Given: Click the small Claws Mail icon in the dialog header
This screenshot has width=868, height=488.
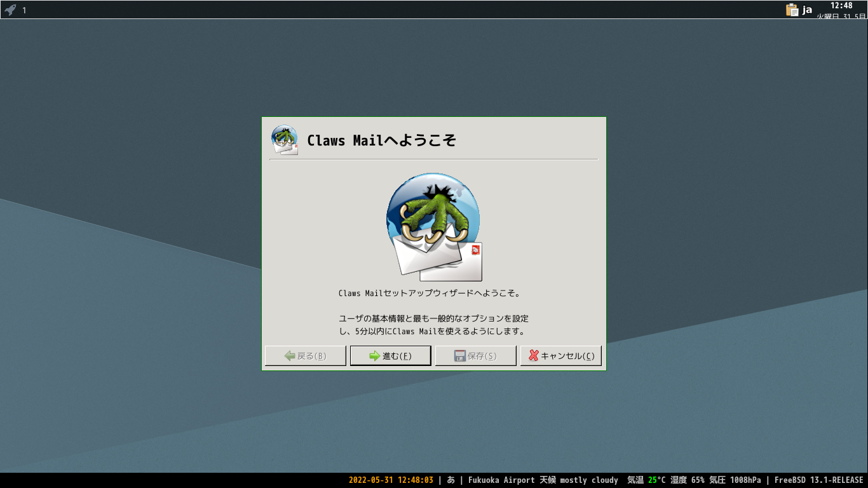Looking at the screenshot, I should click(x=285, y=140).
